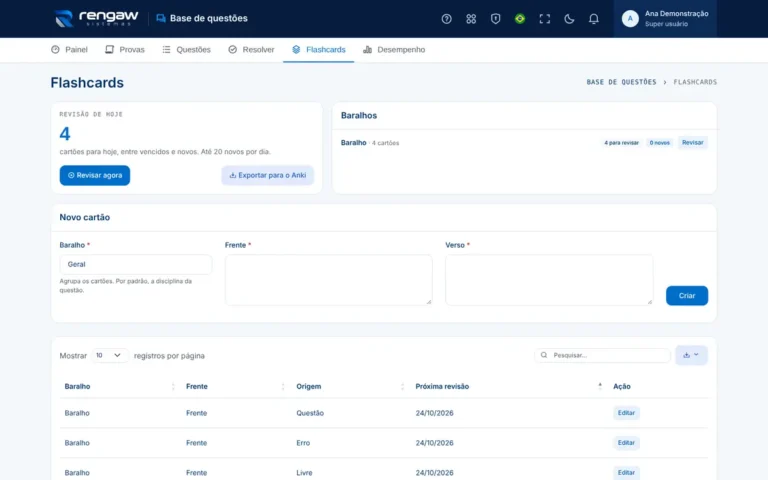This screenshot has width=768, height=480.
Task: Click the Questão origin cell
Action: 310,413
